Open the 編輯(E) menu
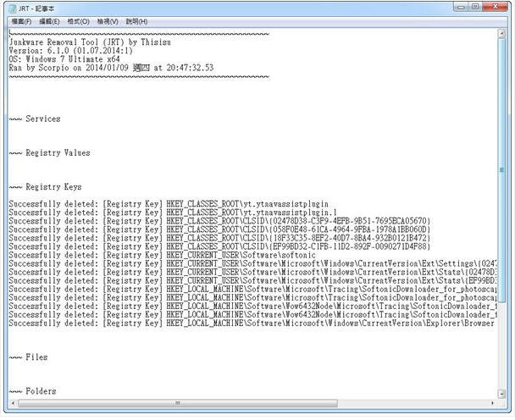This screenshot has height=420, width=515. 49,22
